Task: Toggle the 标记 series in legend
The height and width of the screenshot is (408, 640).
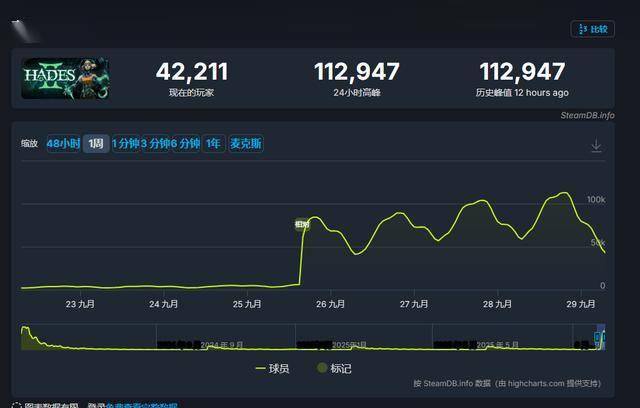Action: click(x=334, y=368)
